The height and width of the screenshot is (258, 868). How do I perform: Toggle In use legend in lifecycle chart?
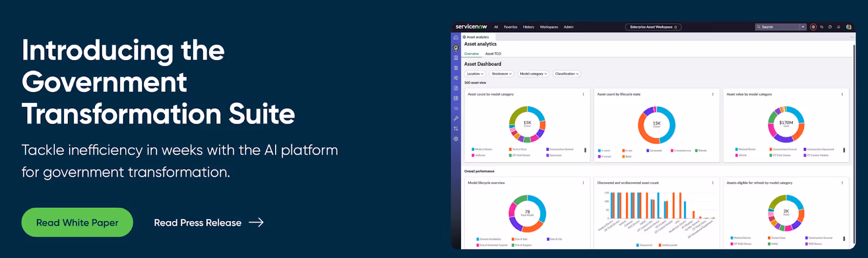click(627, 151)
